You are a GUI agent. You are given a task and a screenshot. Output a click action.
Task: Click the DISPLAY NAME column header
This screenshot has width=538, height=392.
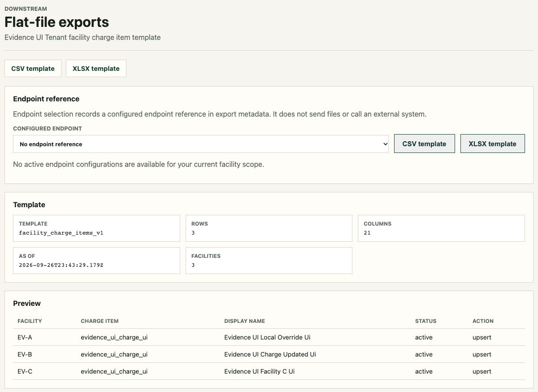click(244, 321)
